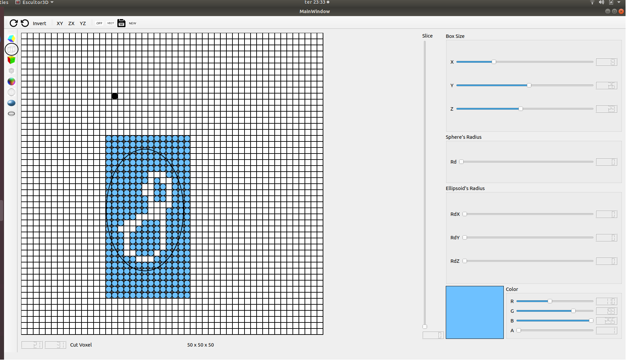Select the wireframe voxel box tool
The height and width of the screenshot is (362, 644).
pos(11,71)
